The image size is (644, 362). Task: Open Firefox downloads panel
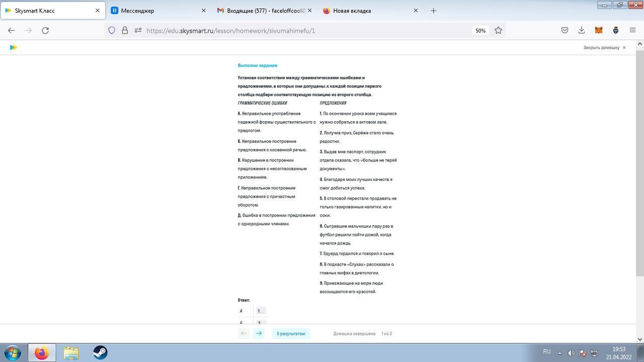point(582,30)
